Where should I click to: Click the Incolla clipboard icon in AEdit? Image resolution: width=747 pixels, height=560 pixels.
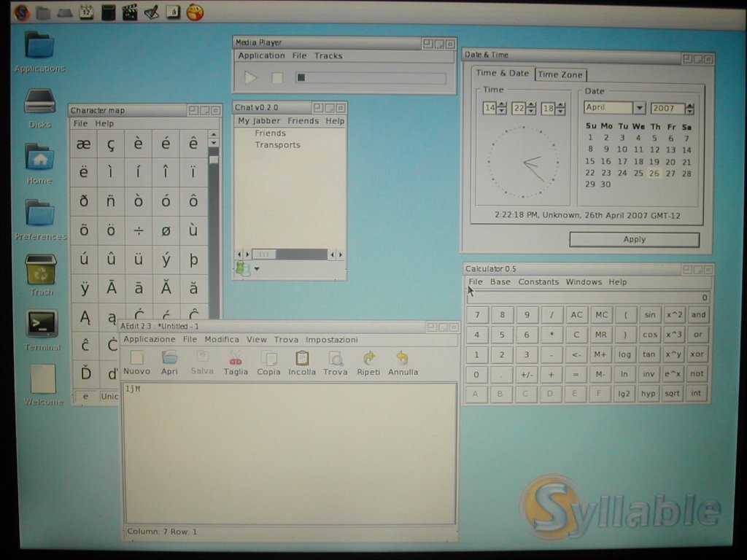click(302, 358)
